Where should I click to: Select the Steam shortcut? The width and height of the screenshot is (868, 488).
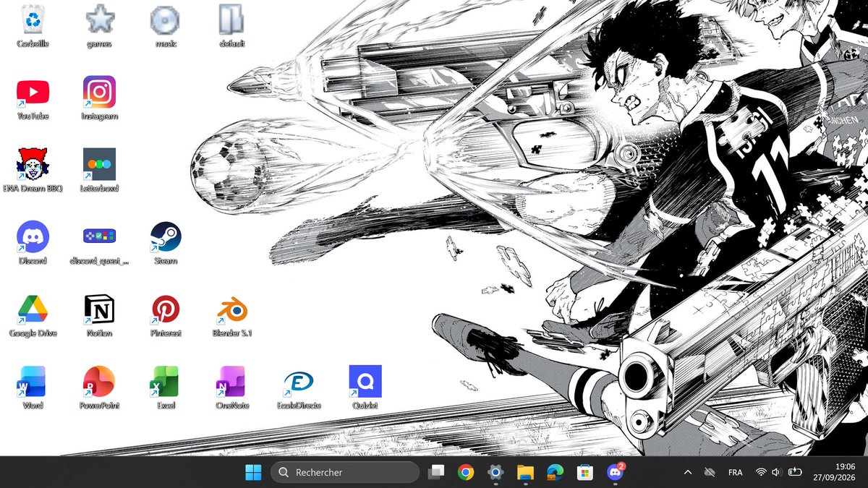(166, 243)
